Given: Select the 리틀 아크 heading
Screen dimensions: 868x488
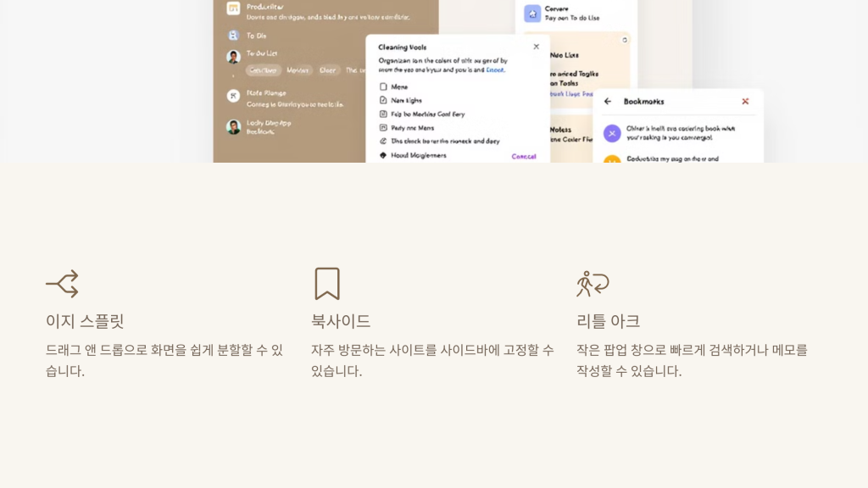Looking at the screenshot, I should pyautogui.click(x=608, y=321).
